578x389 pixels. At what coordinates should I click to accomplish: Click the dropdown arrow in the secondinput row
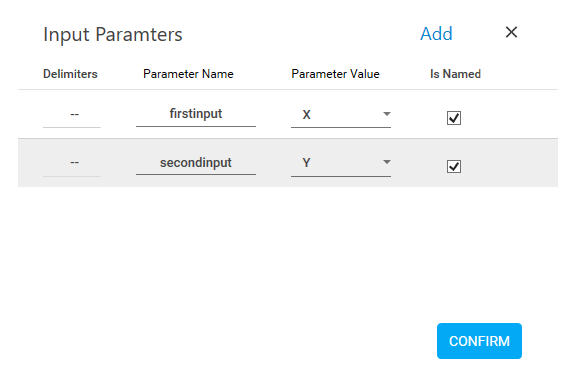[x=386, y=162]
